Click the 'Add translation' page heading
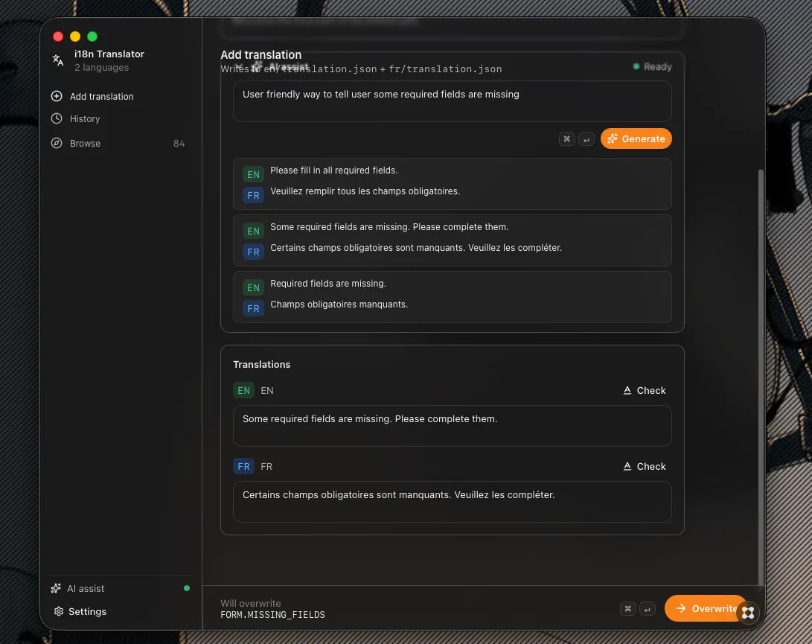Viewport: 812px width, 644px height. pos(261,55)
